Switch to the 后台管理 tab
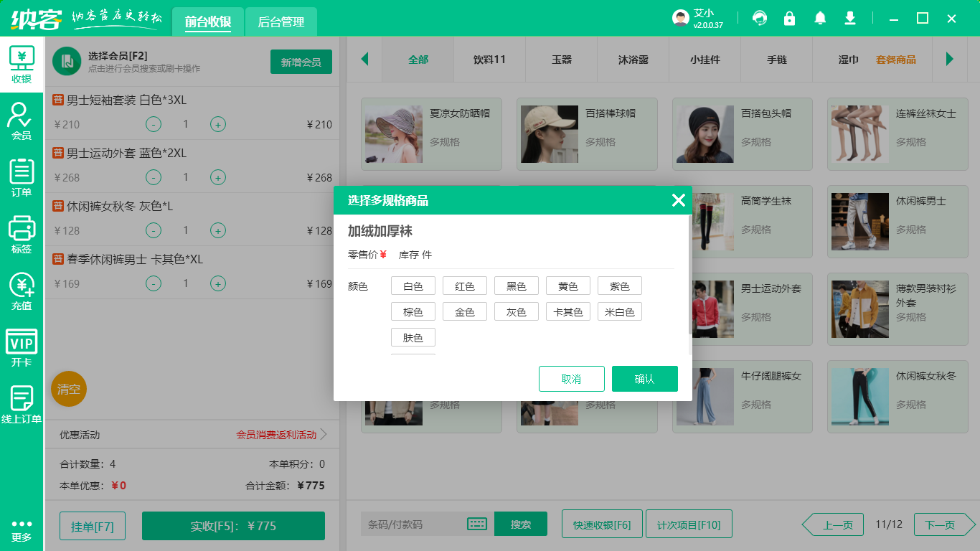This screenshot has width=980, height=551. point(281,22)
